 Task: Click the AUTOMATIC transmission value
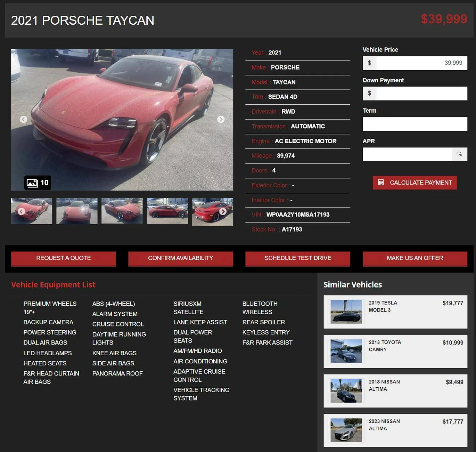click(308, 127)
